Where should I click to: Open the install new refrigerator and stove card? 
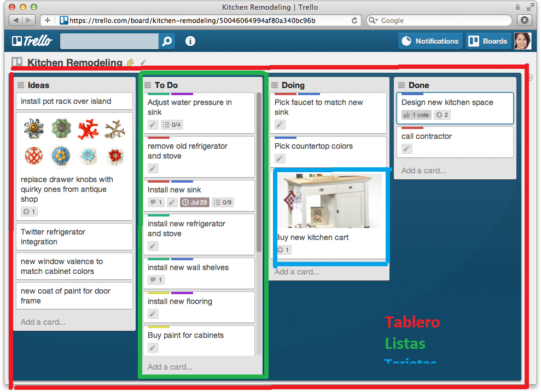coord(199,235)
